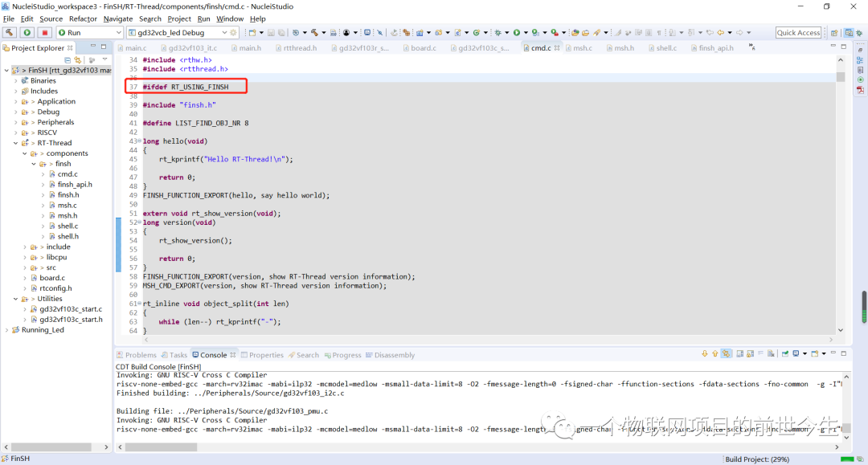
Task: Close the cmd.c editor tab
Action: (557, 48)
